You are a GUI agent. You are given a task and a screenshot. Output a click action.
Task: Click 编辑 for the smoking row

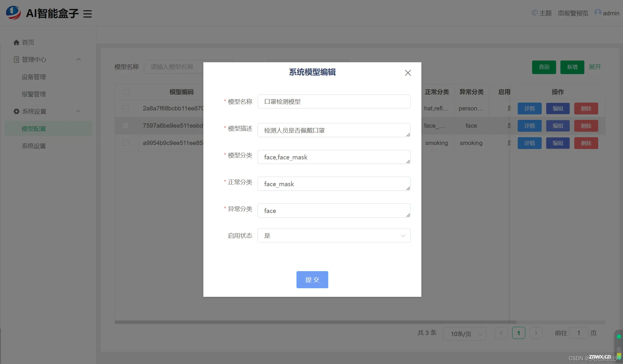coord(558,143)
